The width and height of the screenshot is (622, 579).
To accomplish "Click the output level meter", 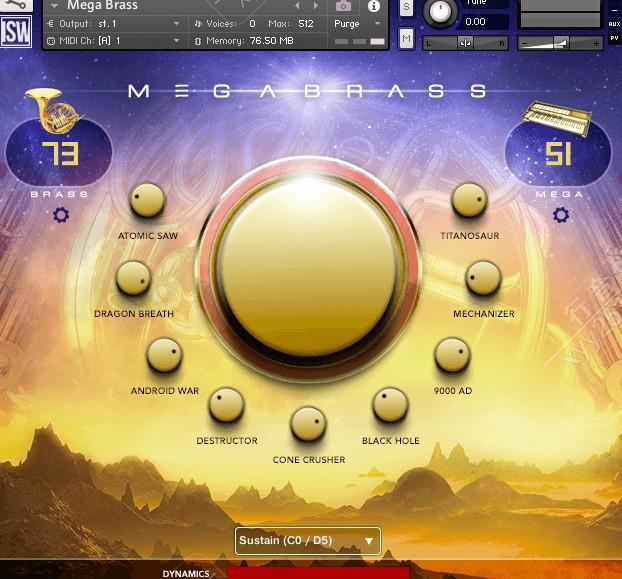I will [560, 14].
